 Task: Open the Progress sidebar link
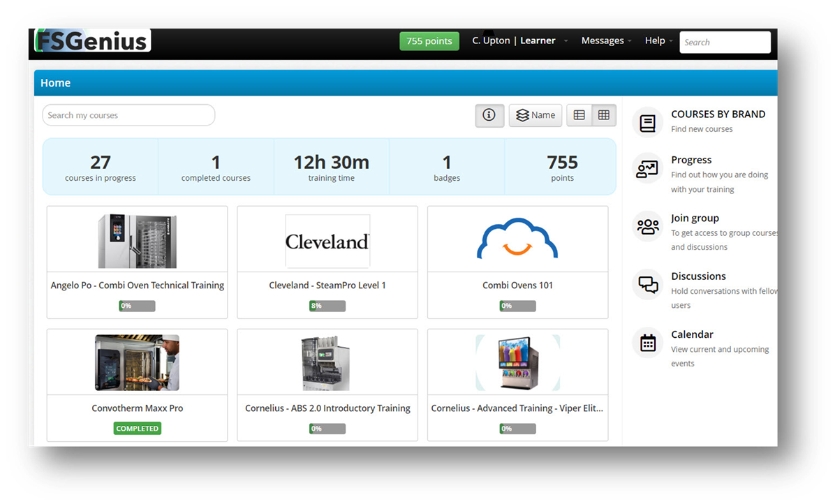coord(691,160)
